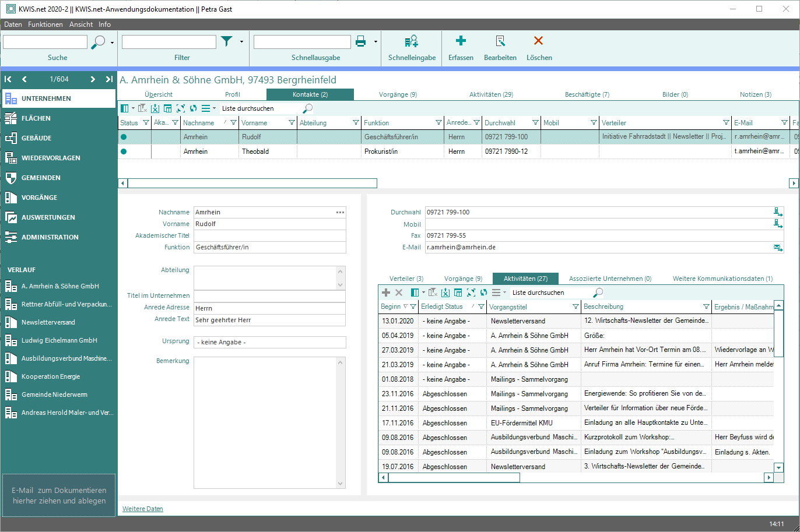Open ADMINISTRATION in sidebar

click(x=58, y=237)
